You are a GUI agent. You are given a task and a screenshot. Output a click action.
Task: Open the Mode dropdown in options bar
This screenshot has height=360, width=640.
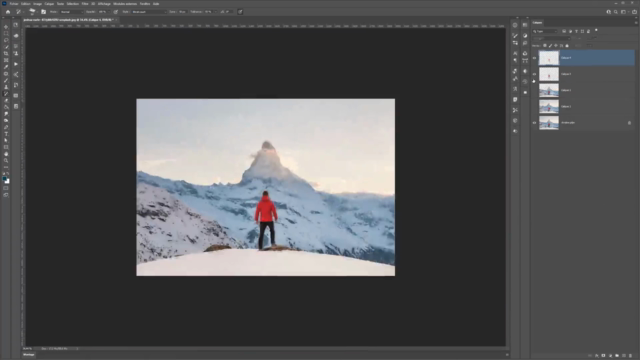[72, 12]
